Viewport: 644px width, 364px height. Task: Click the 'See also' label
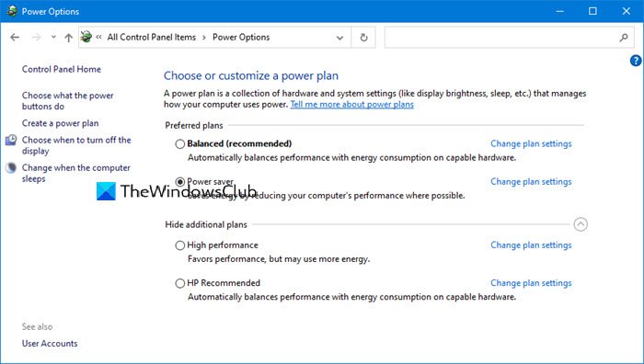(x=38, y=326)
